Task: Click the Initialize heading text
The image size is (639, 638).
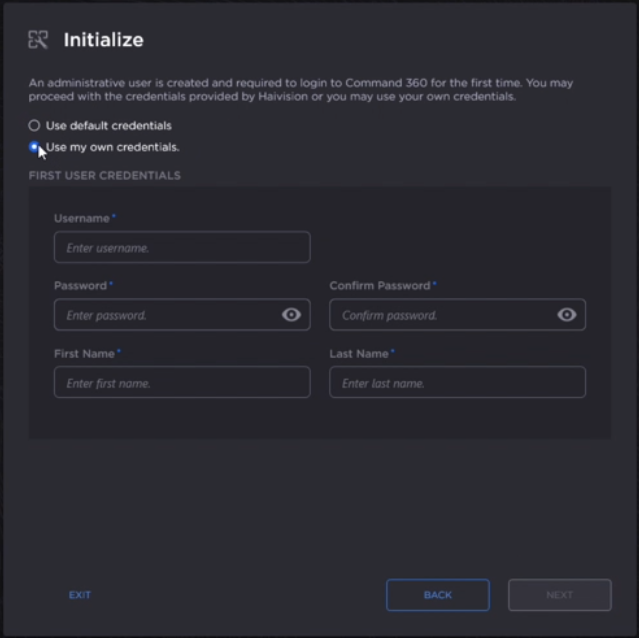Action: [104, 40]
